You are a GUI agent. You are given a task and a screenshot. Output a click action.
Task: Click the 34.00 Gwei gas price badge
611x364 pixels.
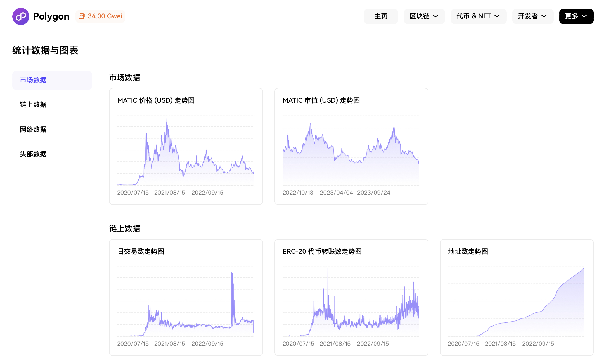[x=100, y=16]
